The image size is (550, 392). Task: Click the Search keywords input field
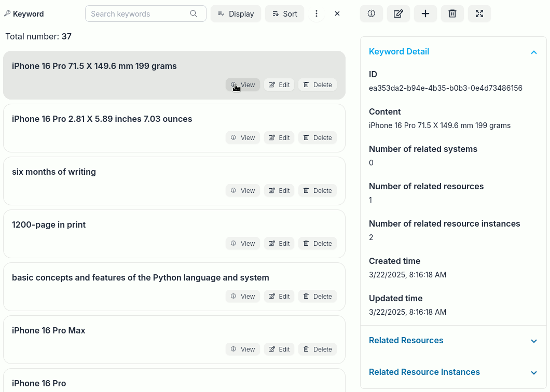click(146, 13)
